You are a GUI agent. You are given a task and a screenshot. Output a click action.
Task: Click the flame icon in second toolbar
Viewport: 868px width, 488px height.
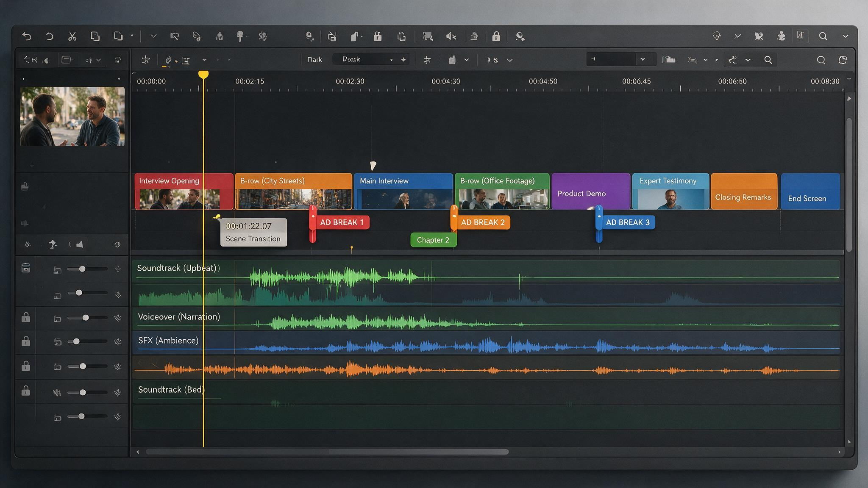[x=452, y=60]
